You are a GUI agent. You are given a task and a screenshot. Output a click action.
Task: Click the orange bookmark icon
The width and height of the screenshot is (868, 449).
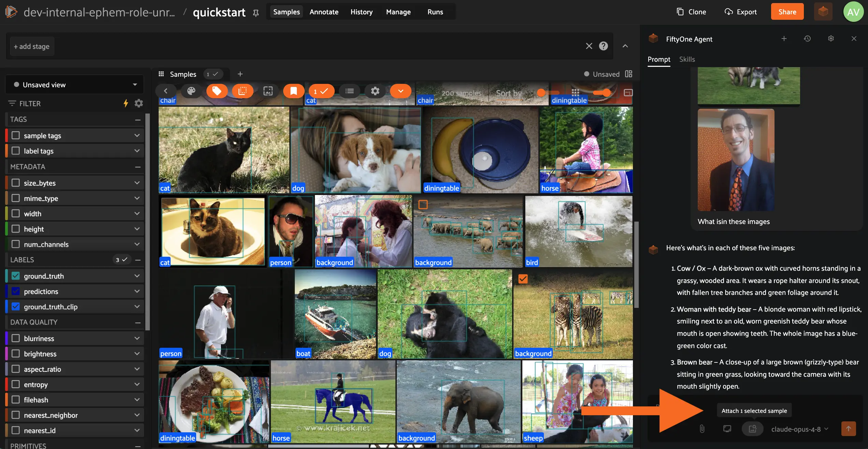click(x=293, y=91)
